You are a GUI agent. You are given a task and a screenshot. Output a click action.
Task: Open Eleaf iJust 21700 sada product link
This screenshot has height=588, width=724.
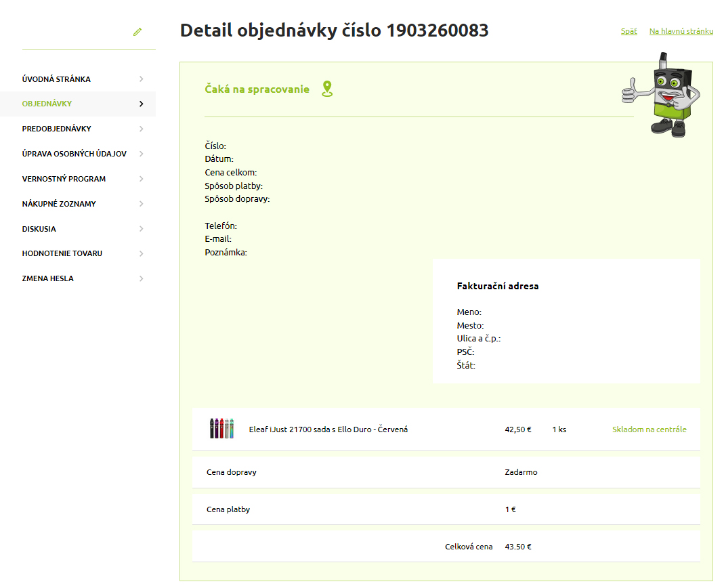(328, 429)
